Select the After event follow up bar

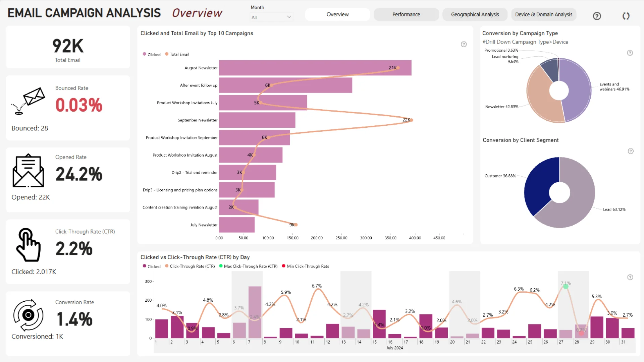285,85
